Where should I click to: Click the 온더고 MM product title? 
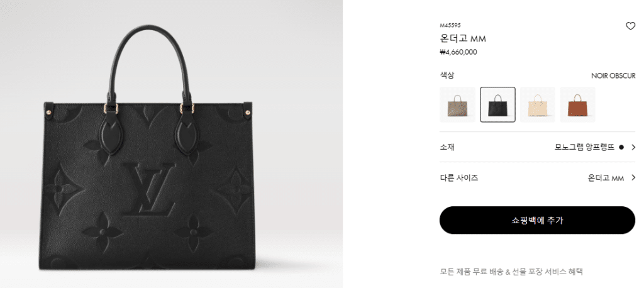[x=463, y=38]
